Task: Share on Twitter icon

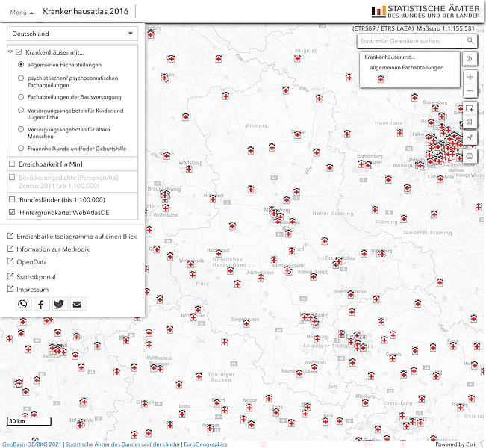Action: click(x=59, y=305)
